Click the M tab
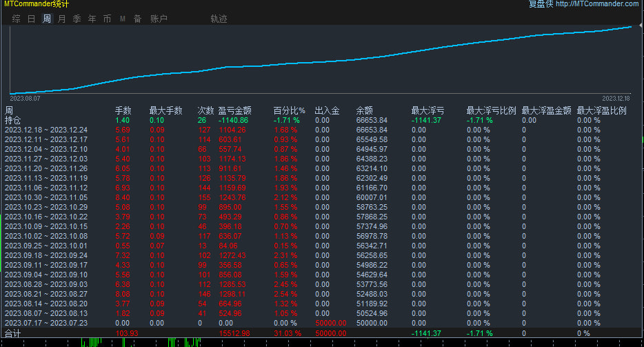Viewport: 644px width, 347px height. pos(123,19)
